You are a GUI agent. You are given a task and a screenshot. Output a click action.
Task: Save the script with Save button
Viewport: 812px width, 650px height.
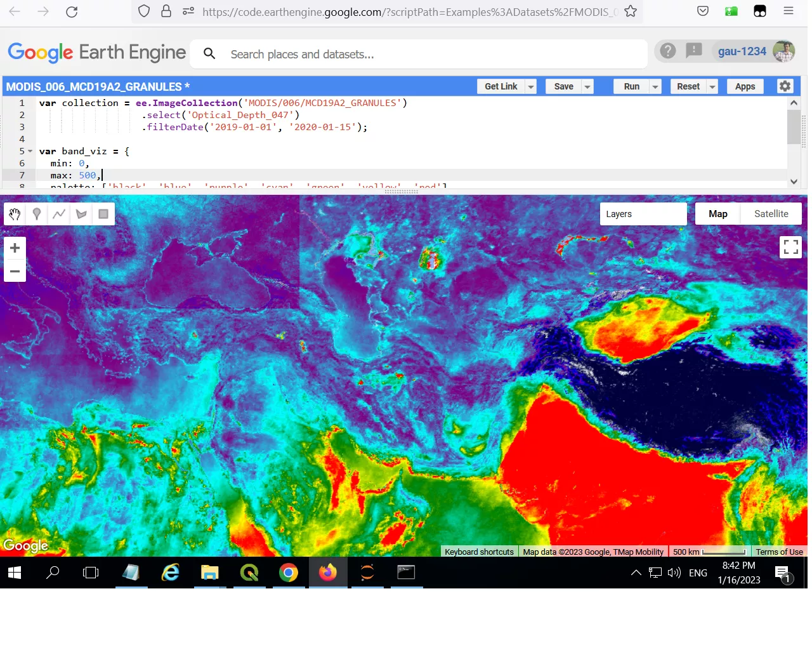tap(563, 87)
